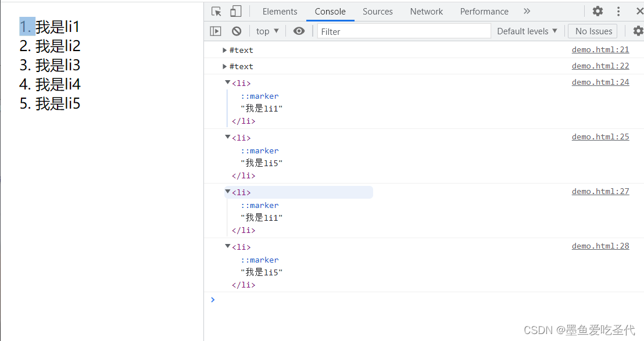Click list item 我是li3 on the page
The image size is (644, 341).
pyautogui.click(x=58, y=65)
